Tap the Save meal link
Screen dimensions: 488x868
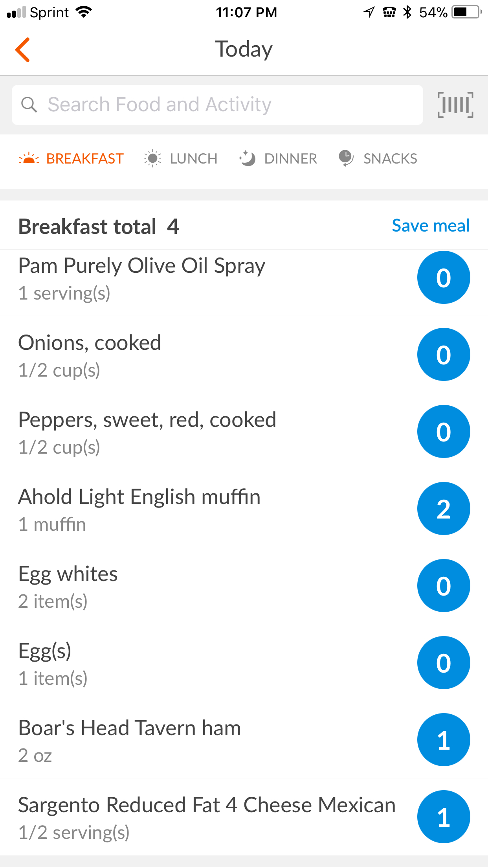pyautogui.click(x=431, y=226)
